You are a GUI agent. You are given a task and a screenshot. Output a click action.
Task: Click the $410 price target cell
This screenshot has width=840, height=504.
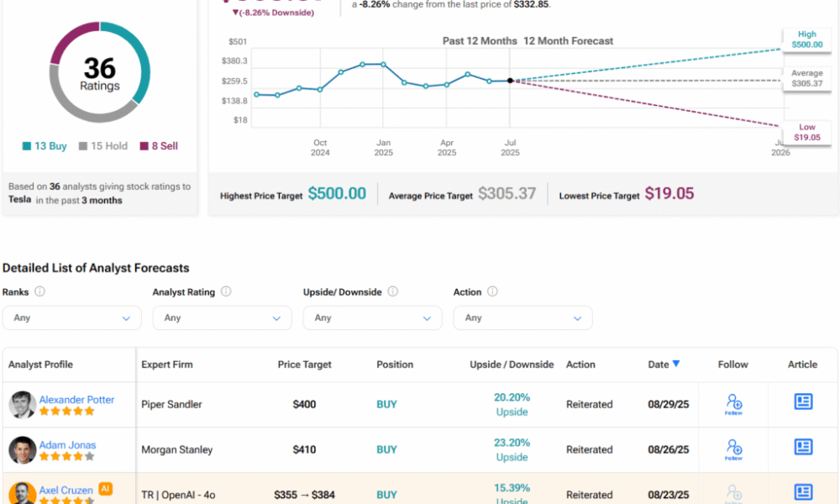[304, 450]
